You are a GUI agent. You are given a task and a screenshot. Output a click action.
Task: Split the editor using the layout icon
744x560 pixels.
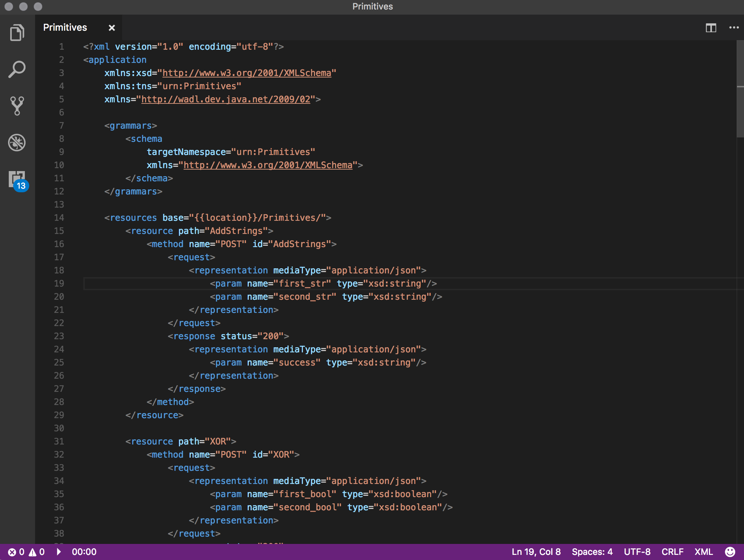pyautogui.click(x=710, y=27)
